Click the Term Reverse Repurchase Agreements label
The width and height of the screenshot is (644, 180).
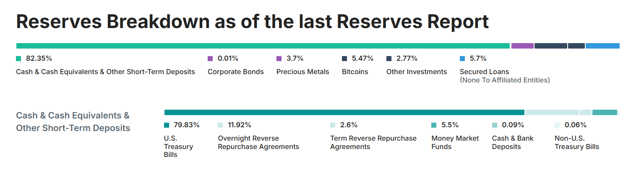(373, 142)
